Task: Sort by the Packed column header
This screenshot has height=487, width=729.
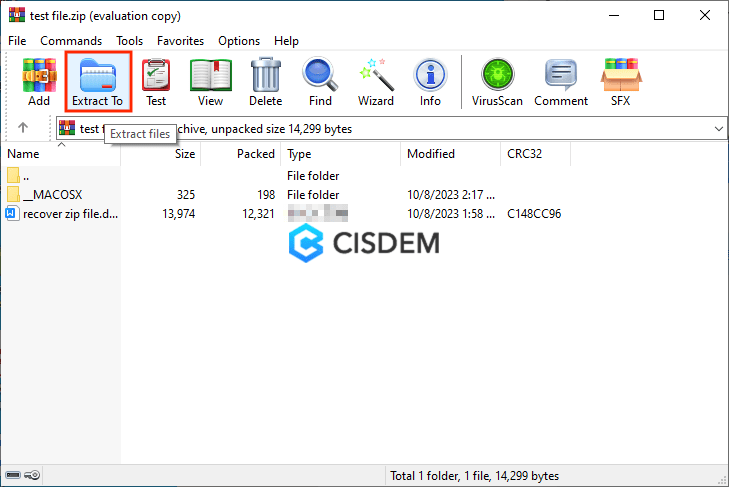Action: [241, 154]
